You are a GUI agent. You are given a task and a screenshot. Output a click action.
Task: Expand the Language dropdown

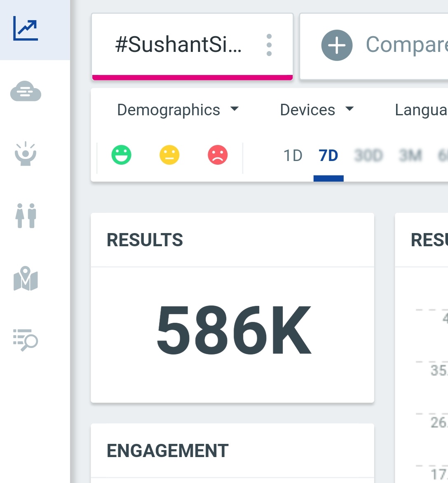(x=421, y=110)
